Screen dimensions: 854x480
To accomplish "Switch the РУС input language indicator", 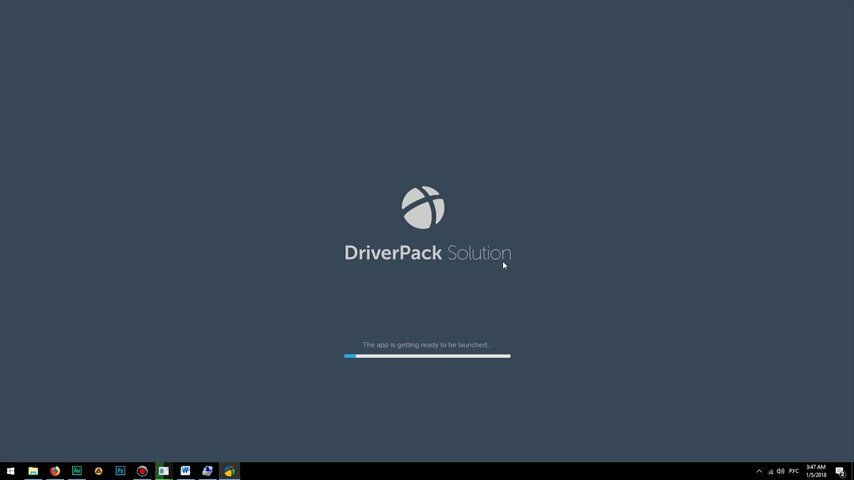I will 794,471.
